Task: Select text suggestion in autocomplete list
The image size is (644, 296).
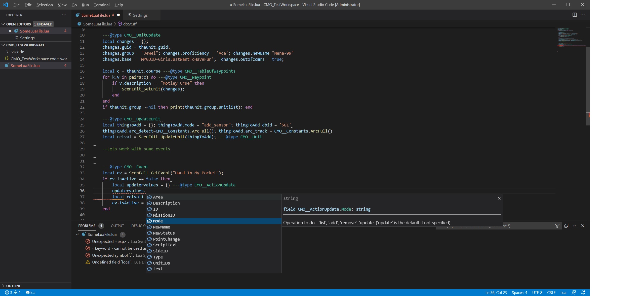Action: pos(214,269)
